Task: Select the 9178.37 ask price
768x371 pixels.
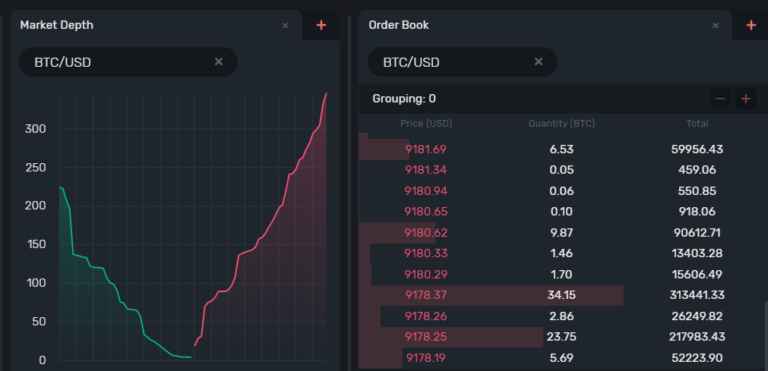Action: coord(426,295)
